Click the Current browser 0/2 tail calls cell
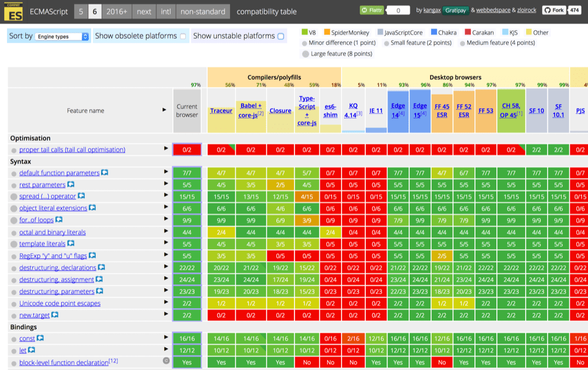Screen dimensions: 588x370 (187, 150)
